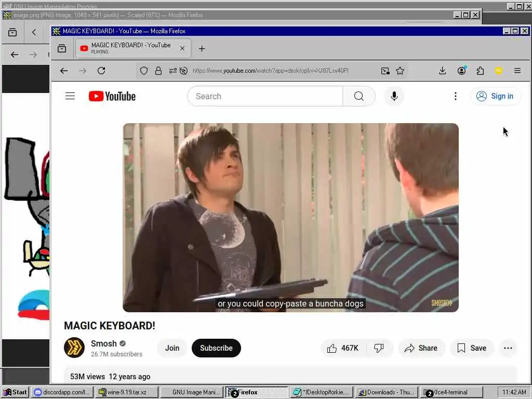The width and height of the screenshot is (532, 399).
Task: Switch to Firefox taskbar group
Action: 257,392
